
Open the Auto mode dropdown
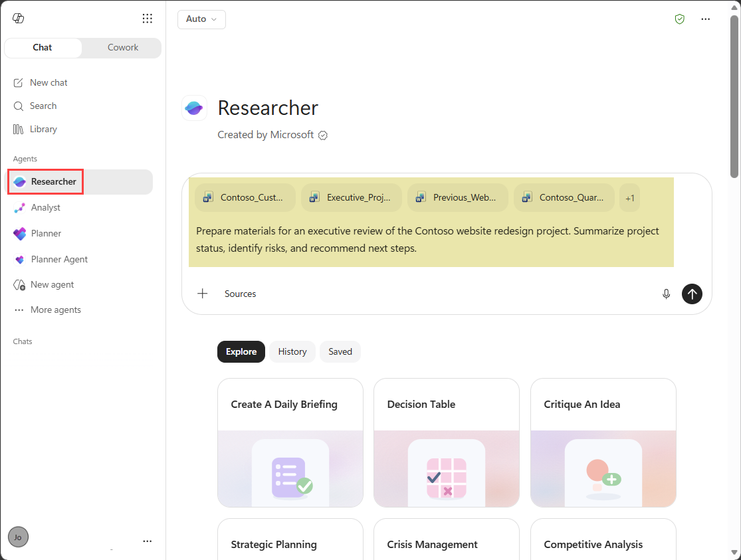pos(201,19)
